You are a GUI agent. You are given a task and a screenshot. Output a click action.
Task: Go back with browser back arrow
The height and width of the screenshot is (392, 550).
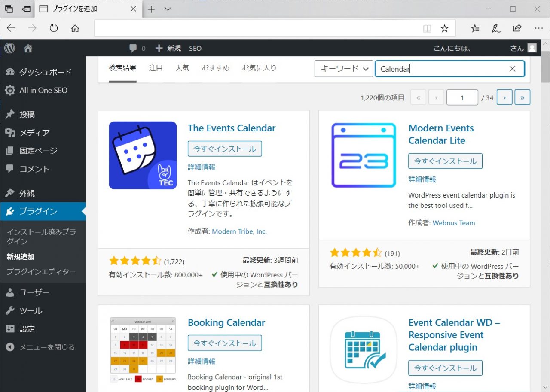[x=11, y=28]
